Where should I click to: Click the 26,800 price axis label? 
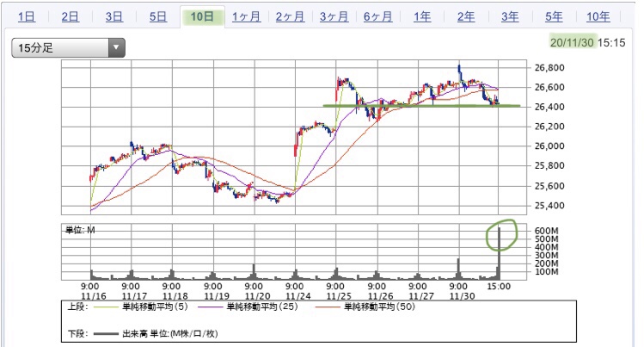click(x=549, y=68)
